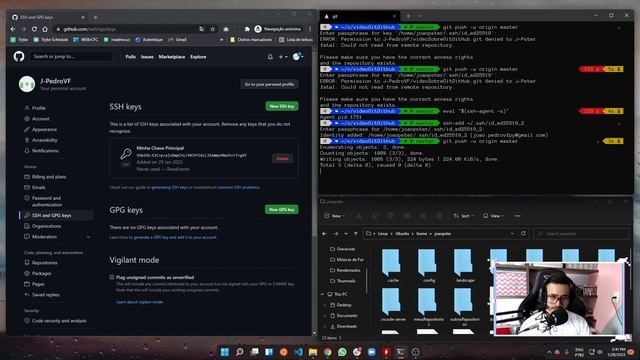Reload the github.com page in Chrome

[x=34, y=29]
